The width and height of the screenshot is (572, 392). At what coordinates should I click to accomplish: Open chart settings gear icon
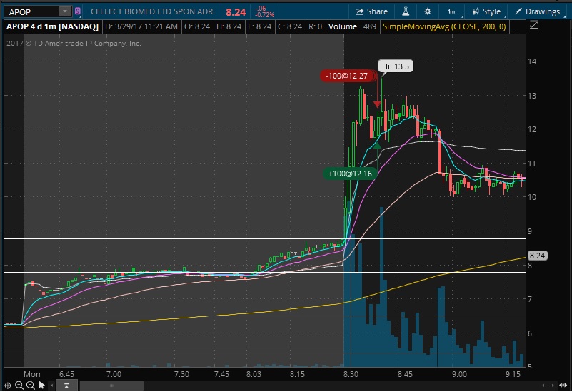[428, 11]
